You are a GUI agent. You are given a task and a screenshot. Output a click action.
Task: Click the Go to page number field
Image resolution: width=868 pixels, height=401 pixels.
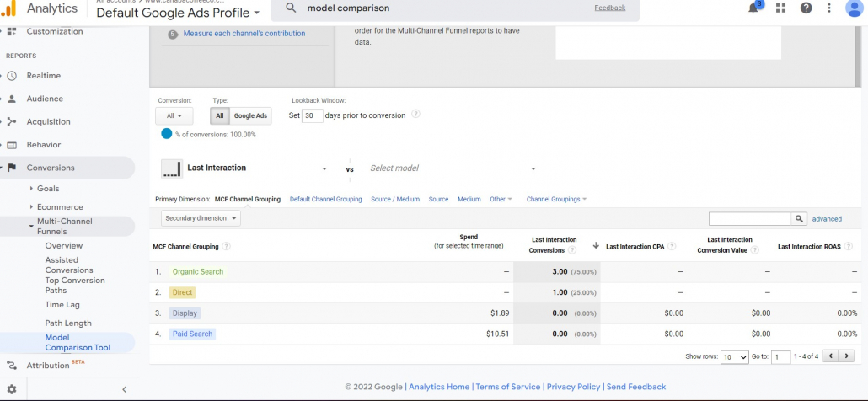tap(781, 356)
